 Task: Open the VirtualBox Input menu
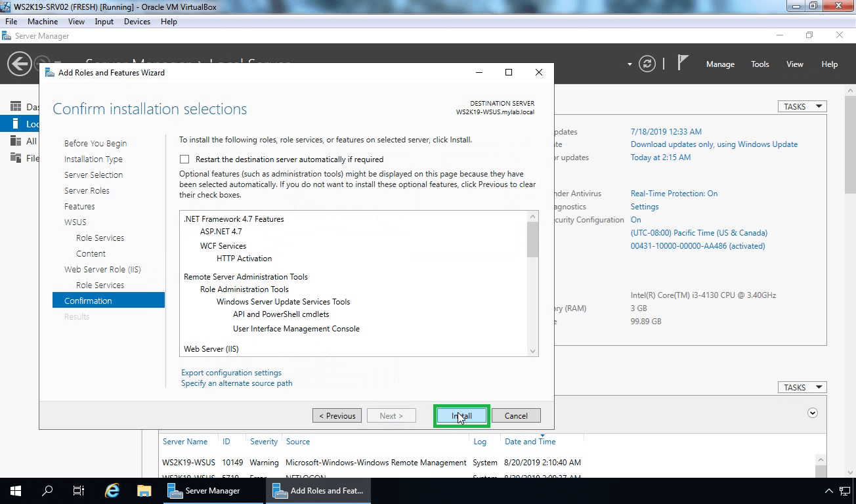pos(104,22)
